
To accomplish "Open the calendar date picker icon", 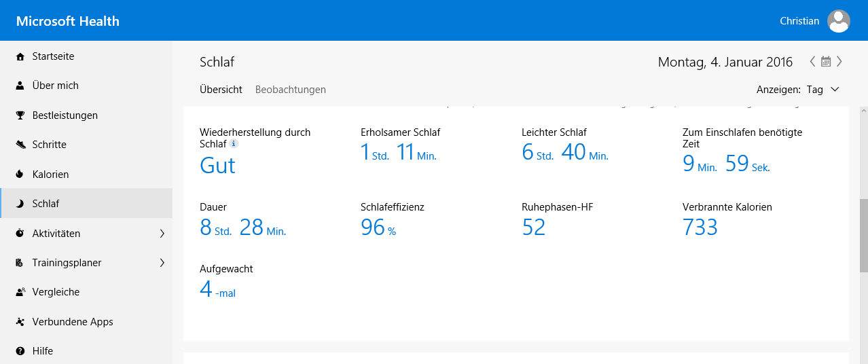I will (826, 62).
